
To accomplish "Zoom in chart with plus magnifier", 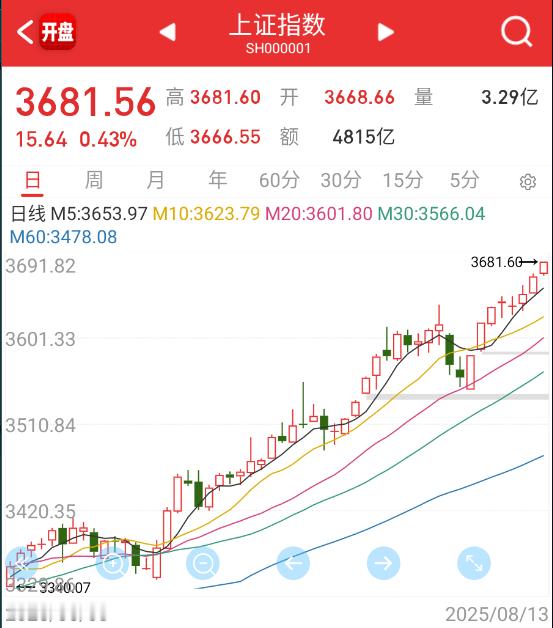I will [x=113, y=563].
